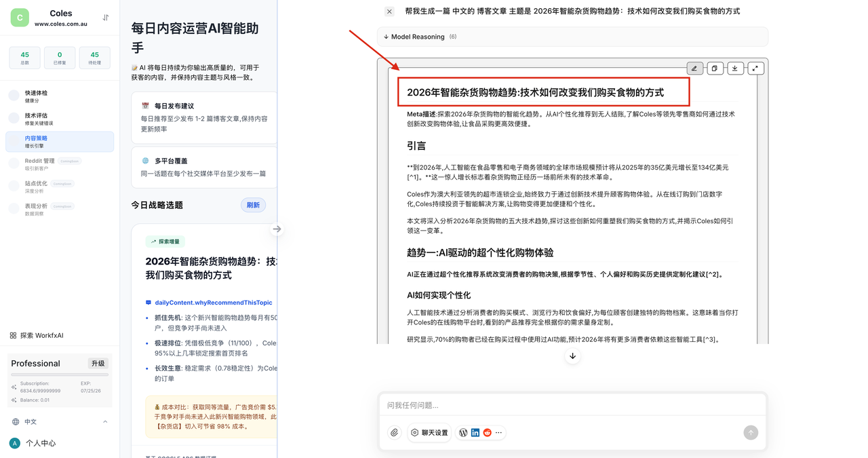
Task: Select the Reddit platform icon
Action: pyautogui.click(x=487, y=433)
